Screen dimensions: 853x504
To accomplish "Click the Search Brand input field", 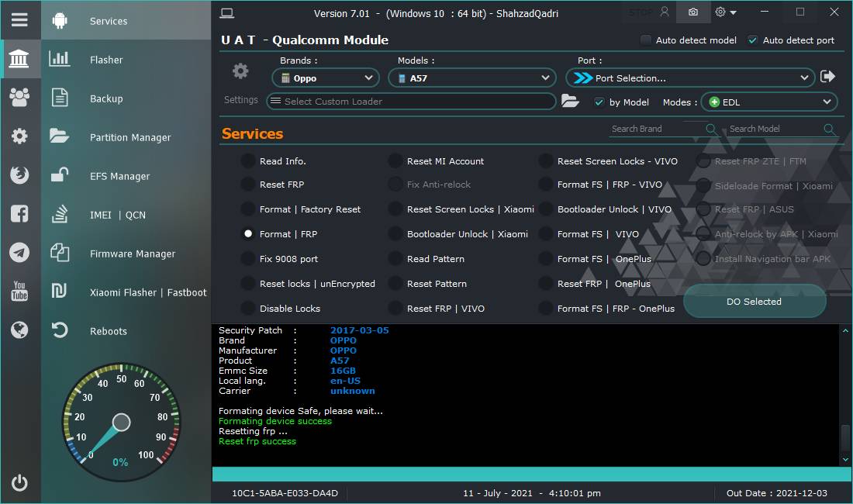I will pos(655,129).
